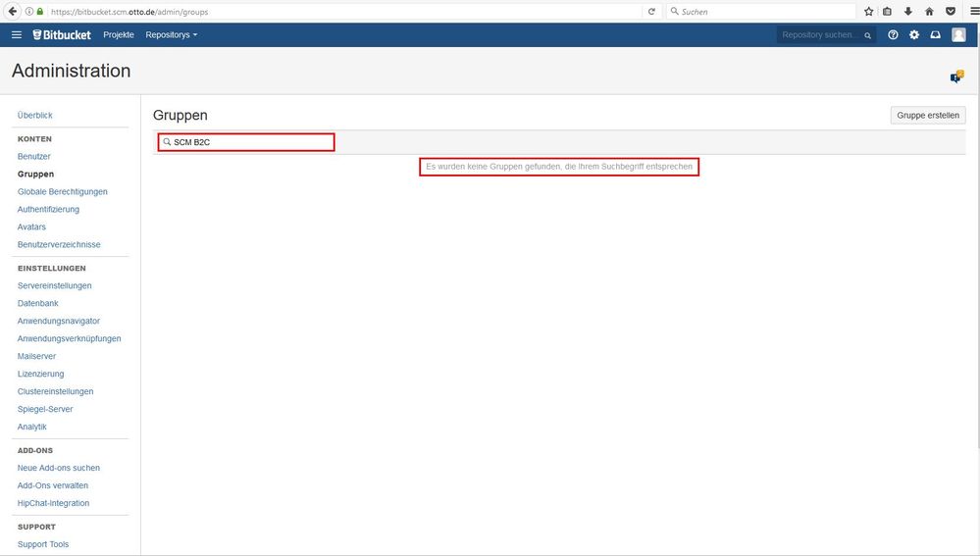Open Add-Ons verwalten link
980x556 pixels.
click(x=53, y=485)
